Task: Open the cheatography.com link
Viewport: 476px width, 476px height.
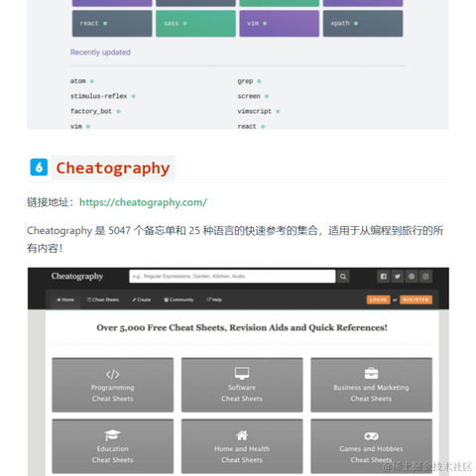Action: [x=143, y=202]
